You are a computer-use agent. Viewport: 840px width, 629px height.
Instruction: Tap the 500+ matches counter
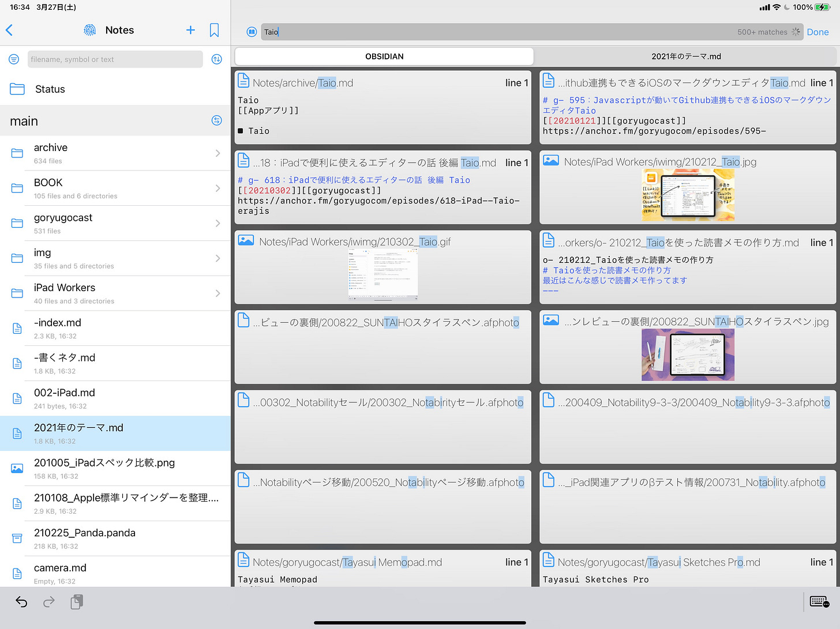pyautogui.click(x=762, y=32)
